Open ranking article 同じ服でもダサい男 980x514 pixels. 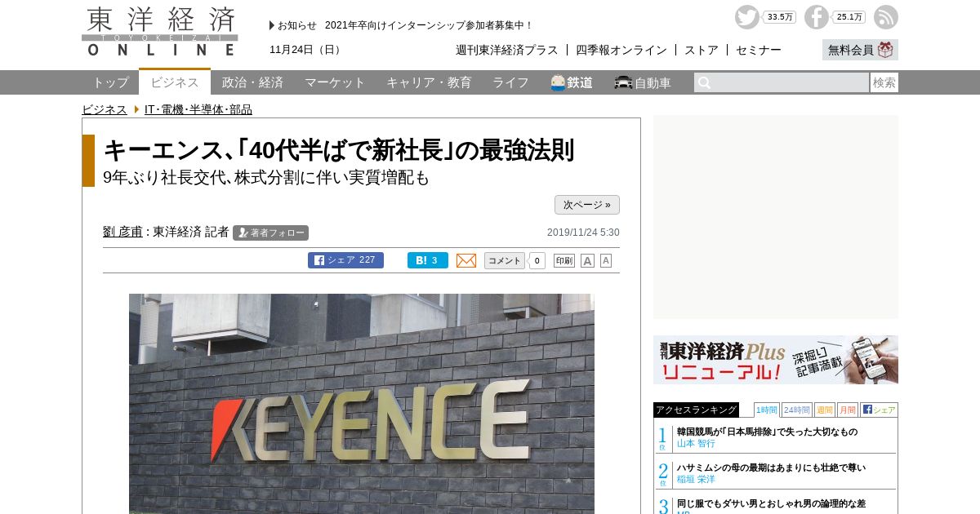coord(771,503)
